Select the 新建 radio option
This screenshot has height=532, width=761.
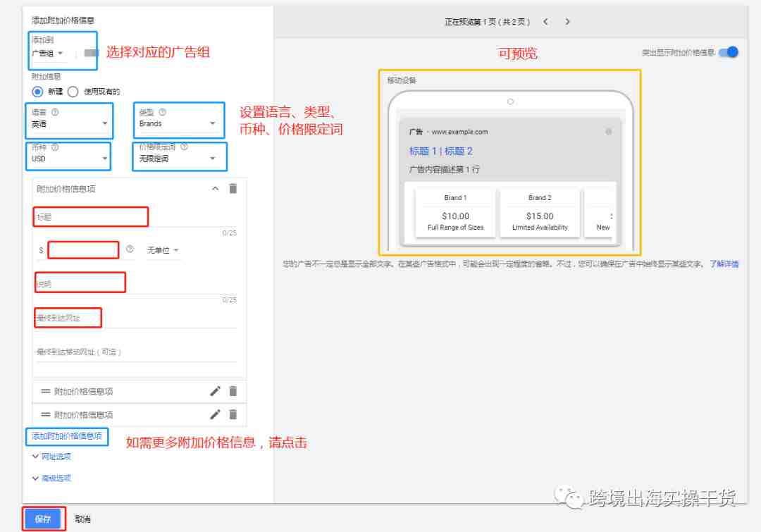[37, 92]
